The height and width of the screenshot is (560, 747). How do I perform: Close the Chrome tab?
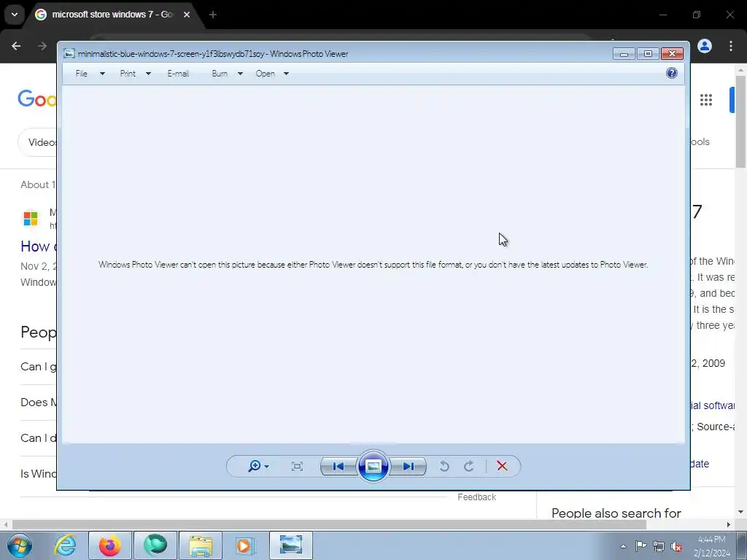(x=187, y=15)
